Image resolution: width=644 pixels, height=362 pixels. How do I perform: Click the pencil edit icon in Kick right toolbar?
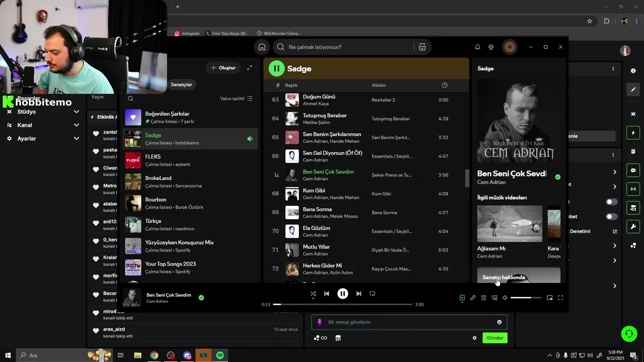pyautogui.click(x=633, y=89)
